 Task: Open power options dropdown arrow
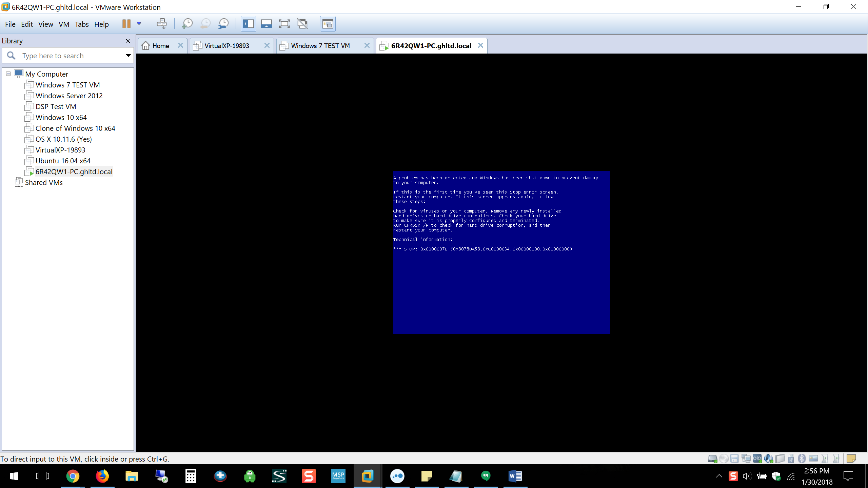coord(139,24)
